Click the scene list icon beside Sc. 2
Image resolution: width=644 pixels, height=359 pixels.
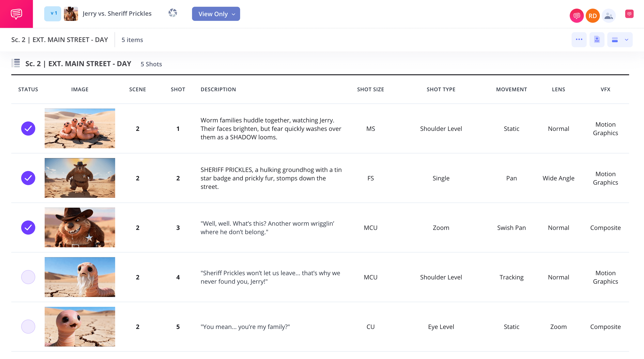coord(16,63)
